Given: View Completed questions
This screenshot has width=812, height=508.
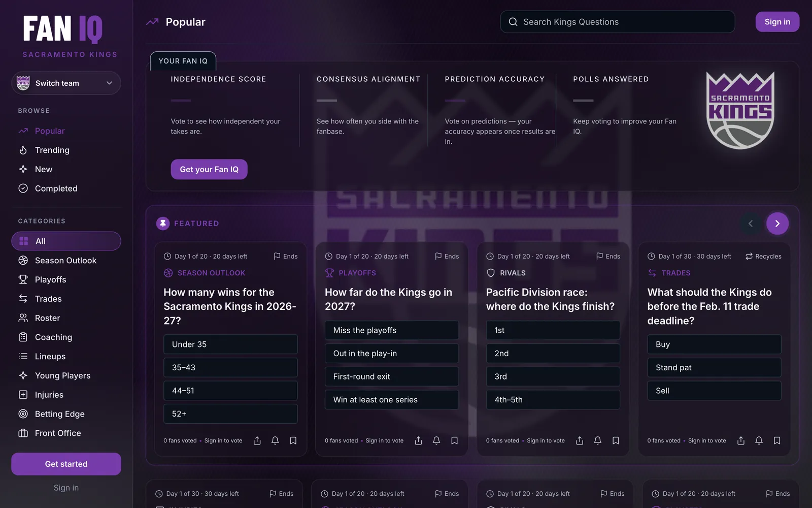Looking at the screenshot, I should coord(66,188).
